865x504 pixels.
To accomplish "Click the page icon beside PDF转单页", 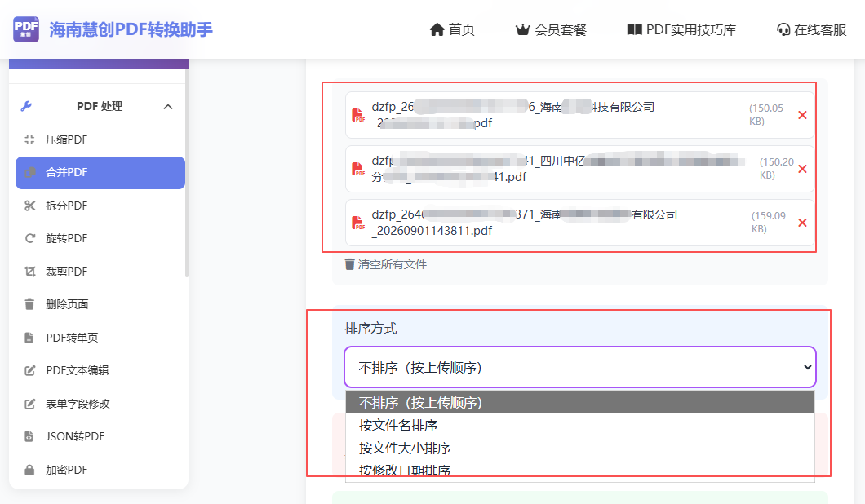I will click(29, 338).
